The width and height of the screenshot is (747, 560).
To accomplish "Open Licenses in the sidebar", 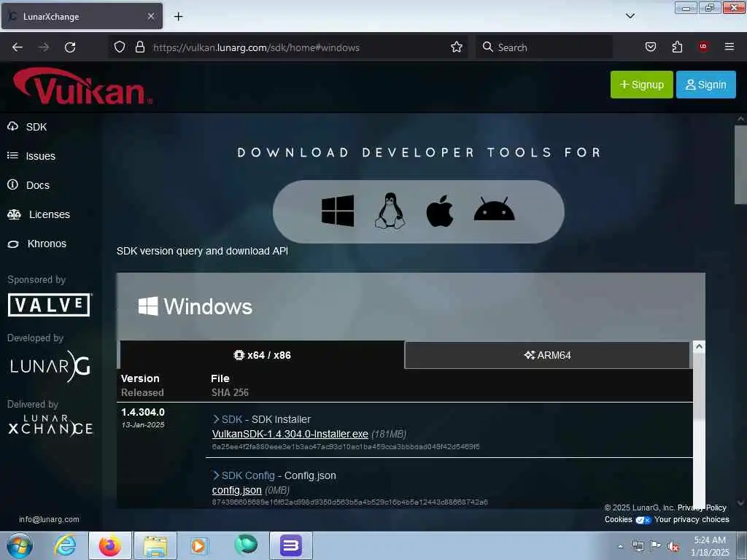I will [39, 214].
